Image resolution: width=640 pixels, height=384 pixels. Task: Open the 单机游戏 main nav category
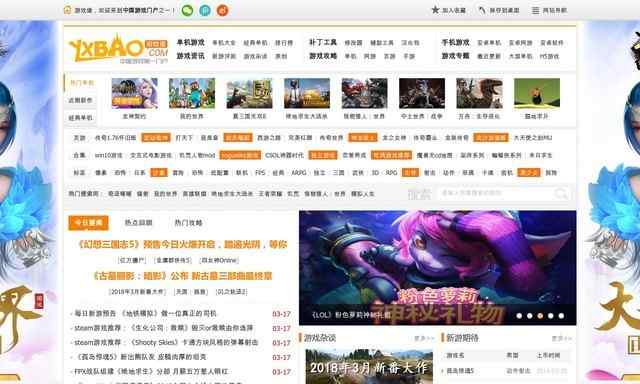(x=191, y=42)
